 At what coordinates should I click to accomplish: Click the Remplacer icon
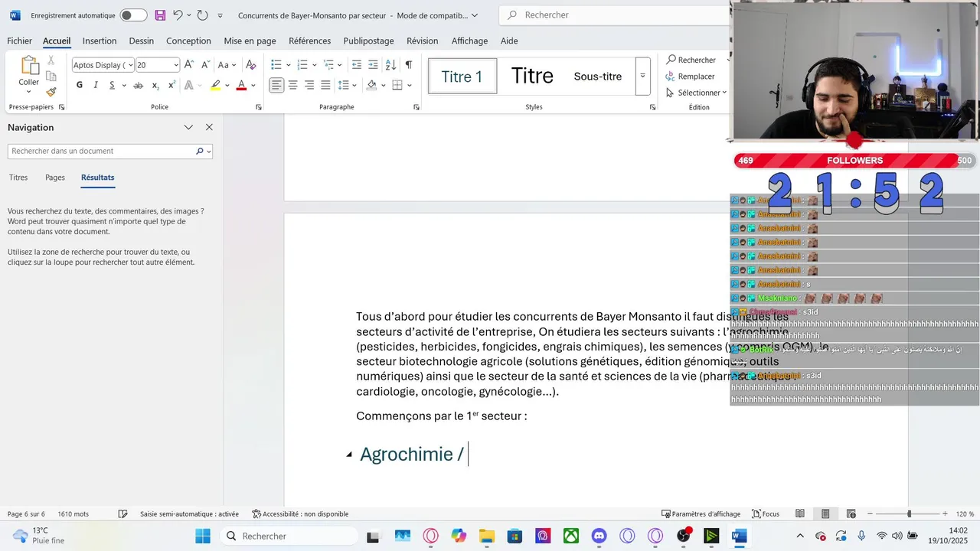pos(671,77)
